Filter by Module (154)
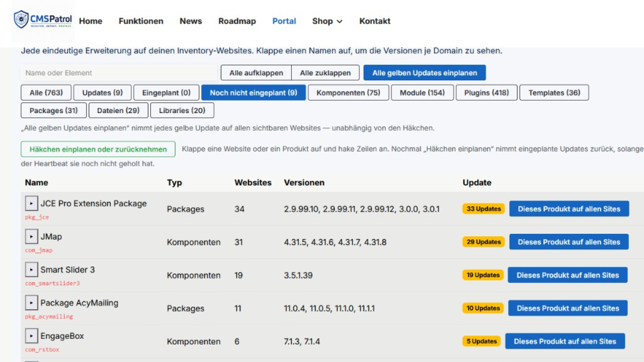 [x=422, y=93]
